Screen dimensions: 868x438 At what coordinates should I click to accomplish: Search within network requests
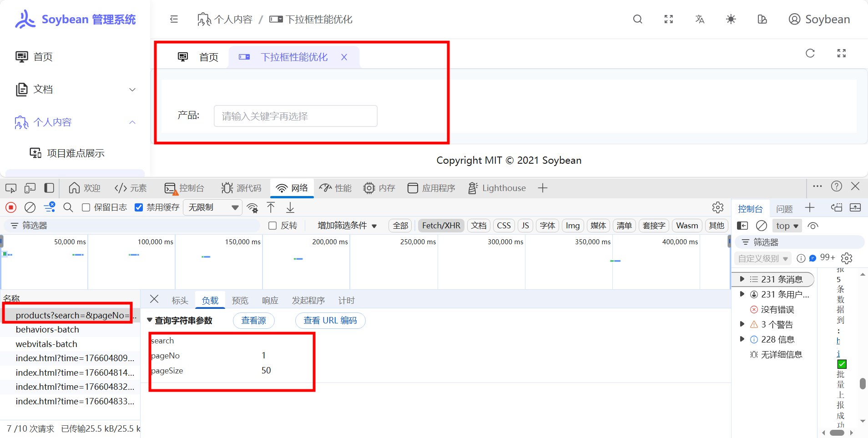click(68, 207)
